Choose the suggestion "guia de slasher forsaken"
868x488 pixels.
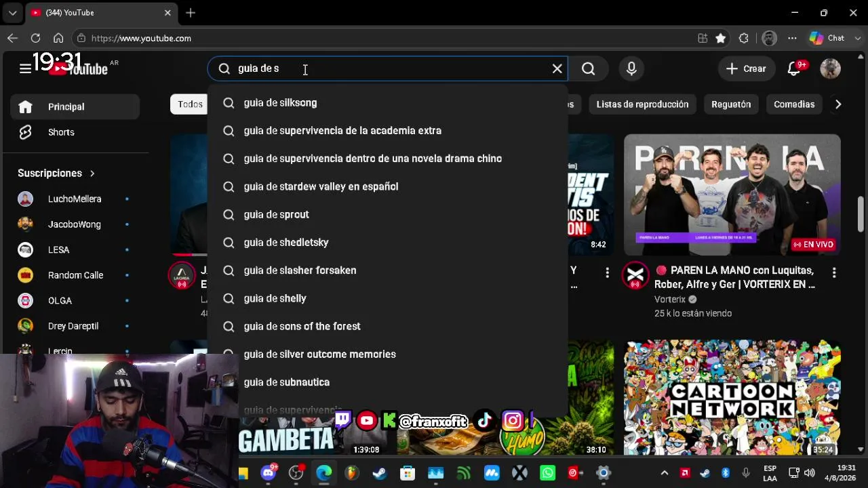coord(388,270)
